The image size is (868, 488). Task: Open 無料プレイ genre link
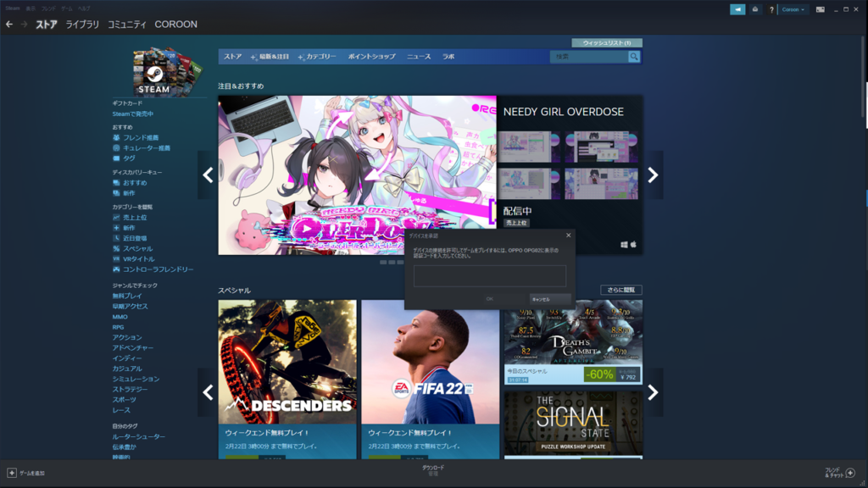(x=127, y=296)
